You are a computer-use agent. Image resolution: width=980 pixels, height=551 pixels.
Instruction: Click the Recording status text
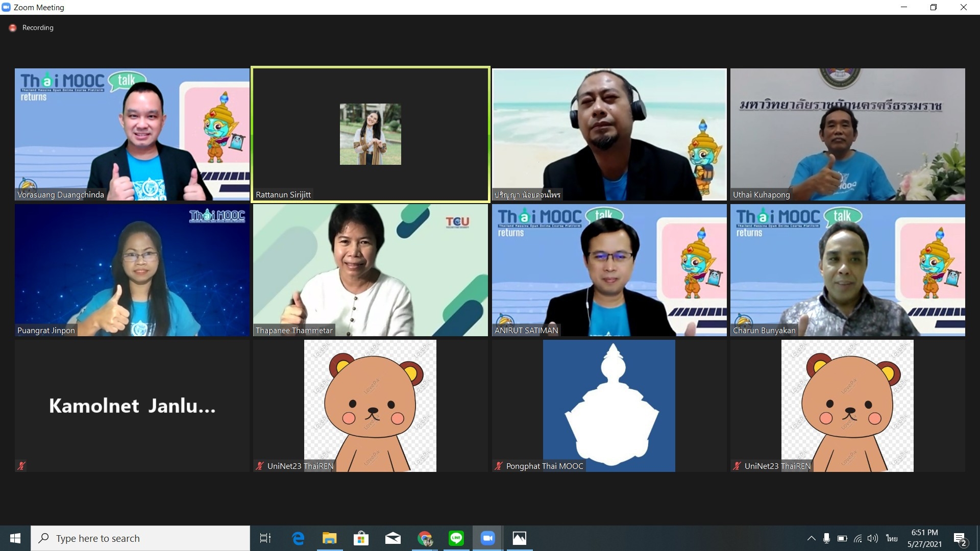[x=38, y=28]
